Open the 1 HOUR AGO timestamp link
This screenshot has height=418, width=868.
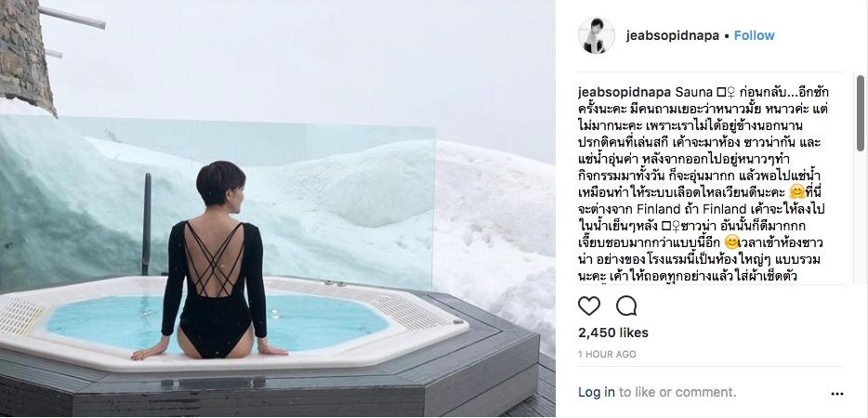[x=607, y=354]
